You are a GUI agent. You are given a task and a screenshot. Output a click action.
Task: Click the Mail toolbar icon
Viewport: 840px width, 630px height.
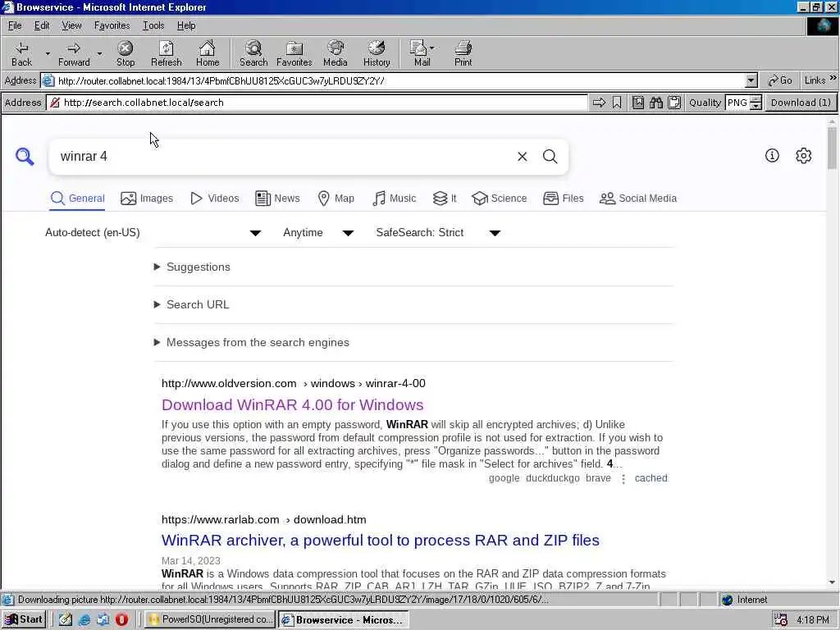[422, 53]
